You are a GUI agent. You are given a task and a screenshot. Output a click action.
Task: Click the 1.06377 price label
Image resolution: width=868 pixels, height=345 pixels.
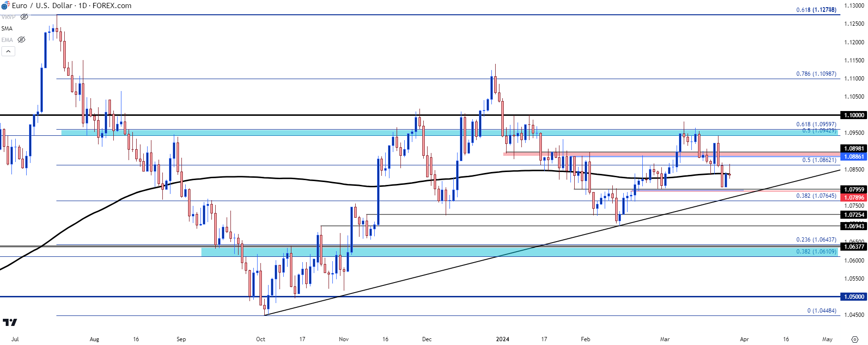pos(854,247)
